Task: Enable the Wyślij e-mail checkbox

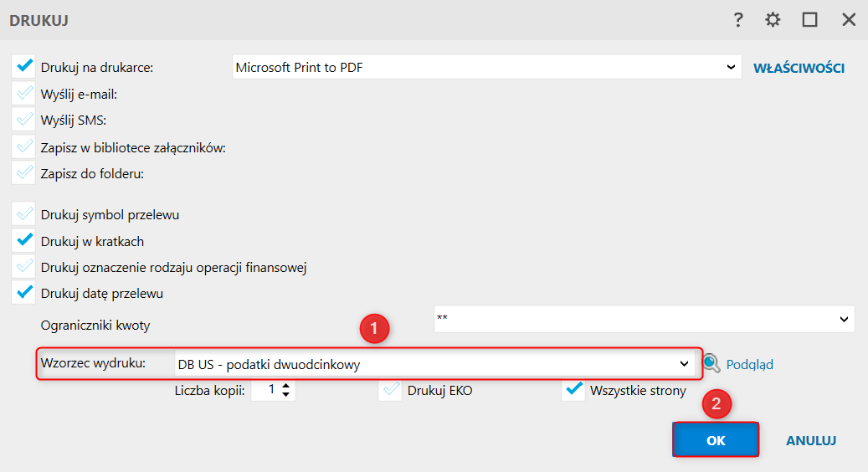Action: (24, 94)
